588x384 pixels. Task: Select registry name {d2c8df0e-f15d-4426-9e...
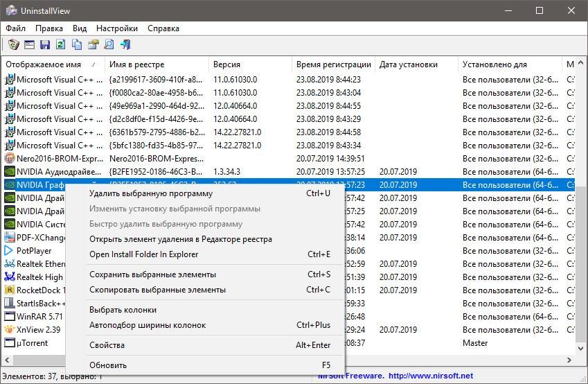pyautogui.click(x=156, y=119)
